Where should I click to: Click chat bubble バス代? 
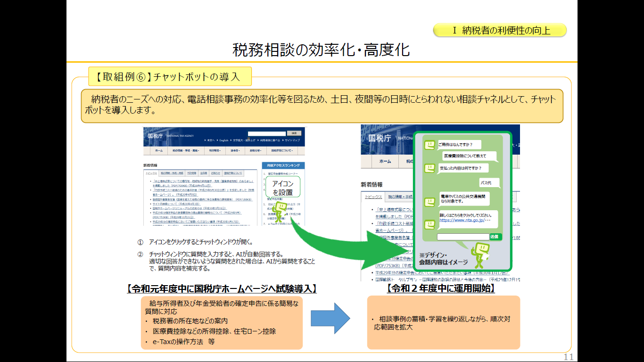click(489, 182)
